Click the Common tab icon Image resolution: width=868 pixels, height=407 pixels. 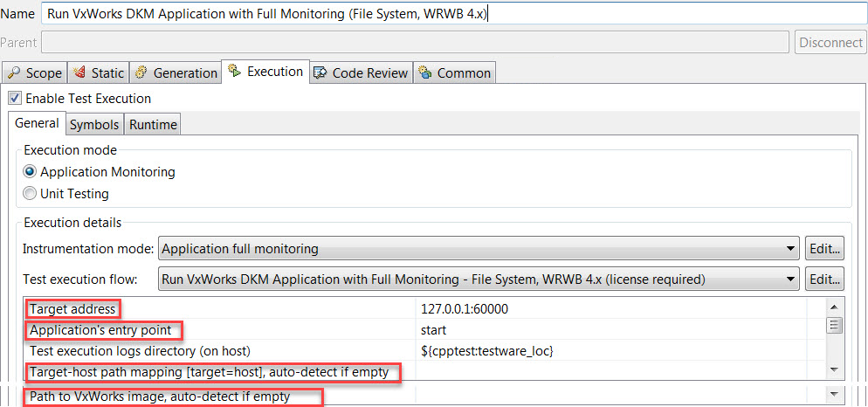[425, 72]
